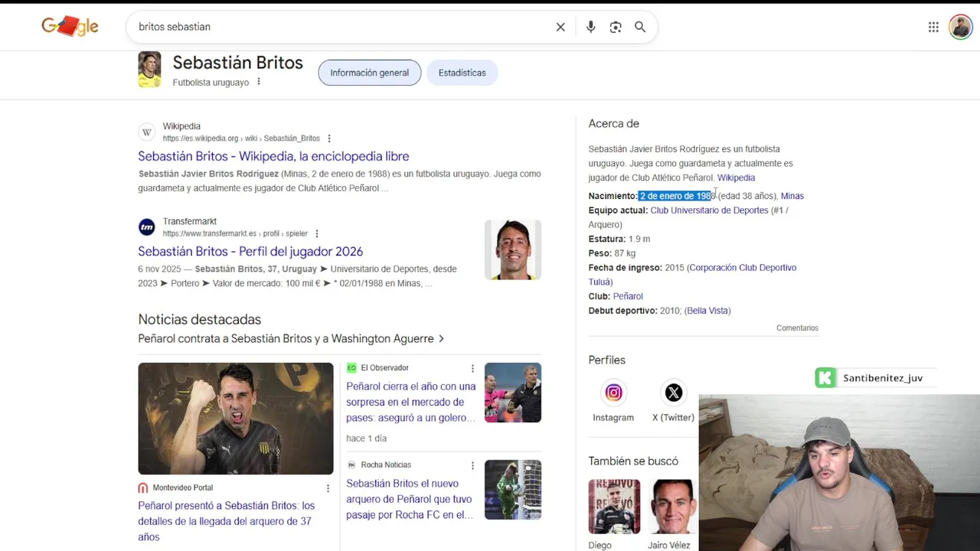Click the Peso 87 kg value
980x551 pixels.
pos(625,253)
